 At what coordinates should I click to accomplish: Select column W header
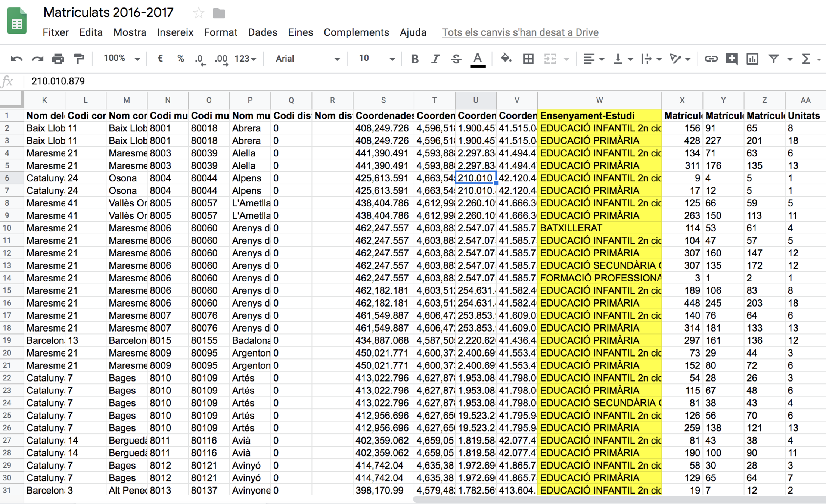599,100
